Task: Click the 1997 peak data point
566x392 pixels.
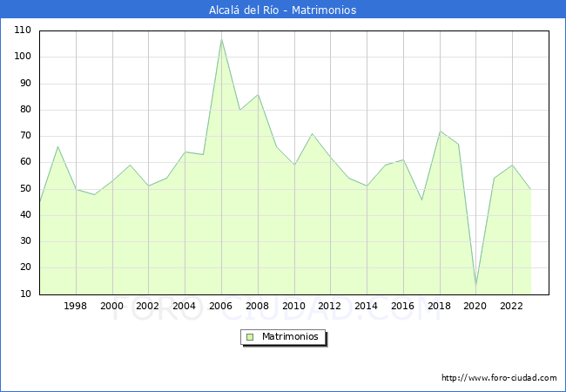Action: pyautogui.click(x=57, y=146)
